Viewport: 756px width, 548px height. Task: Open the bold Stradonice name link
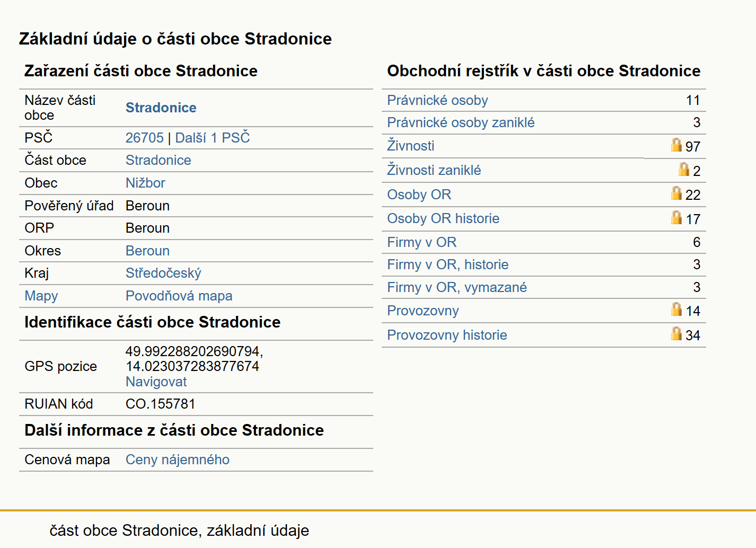[161, 108]
